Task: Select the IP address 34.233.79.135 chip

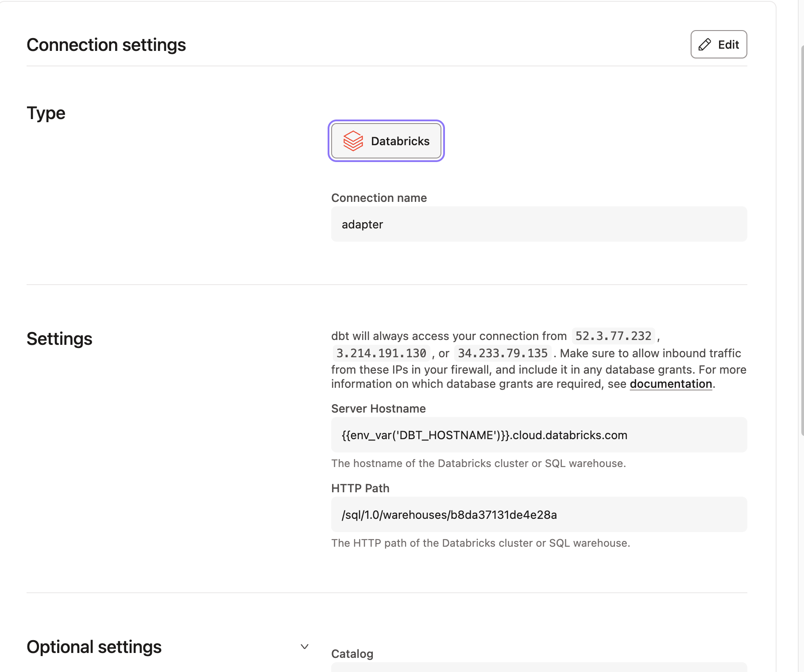Action: [x=502, y=353]
